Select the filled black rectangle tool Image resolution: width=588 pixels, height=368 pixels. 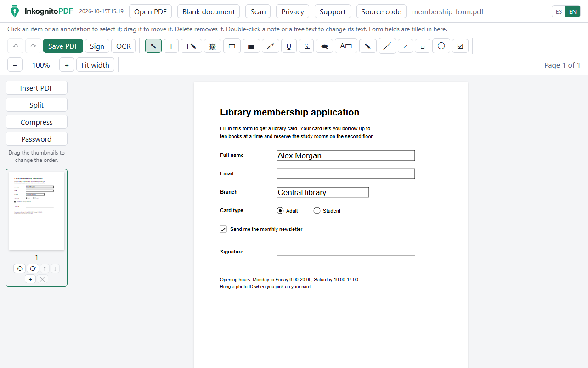(251, 46)
